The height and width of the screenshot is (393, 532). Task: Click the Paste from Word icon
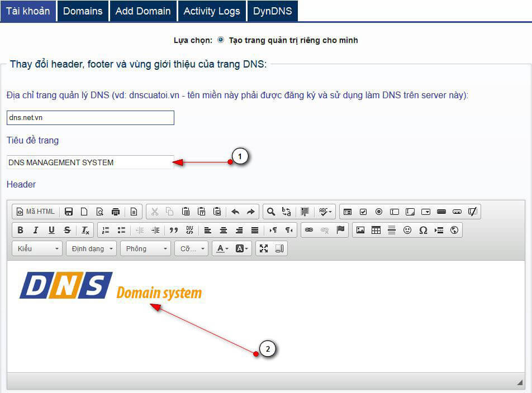(x=217, y=212)
